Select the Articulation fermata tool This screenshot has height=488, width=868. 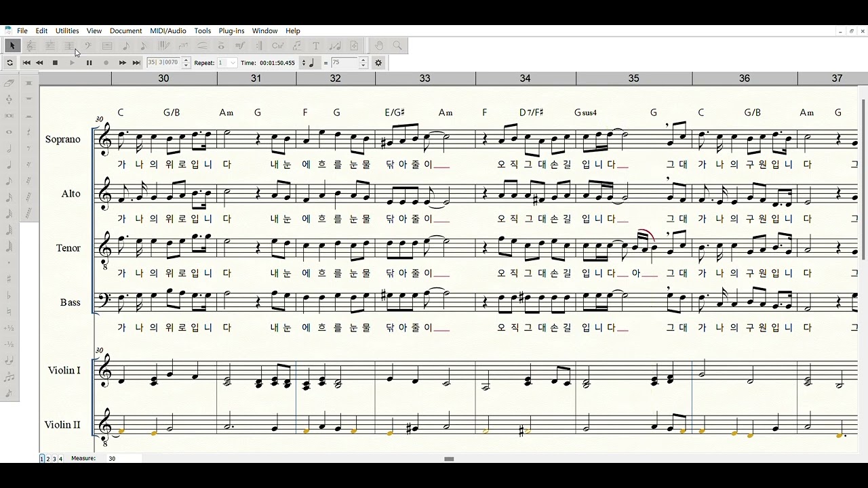tap(220, 45)
